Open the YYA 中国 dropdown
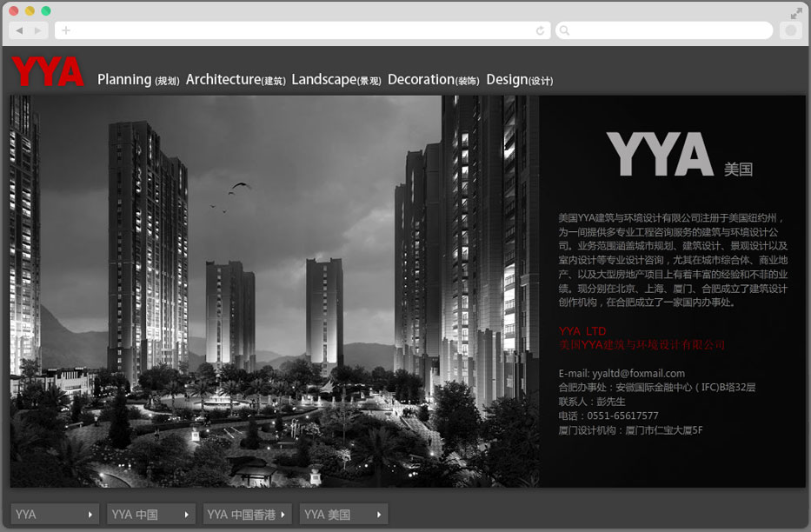 click(151, 515)
